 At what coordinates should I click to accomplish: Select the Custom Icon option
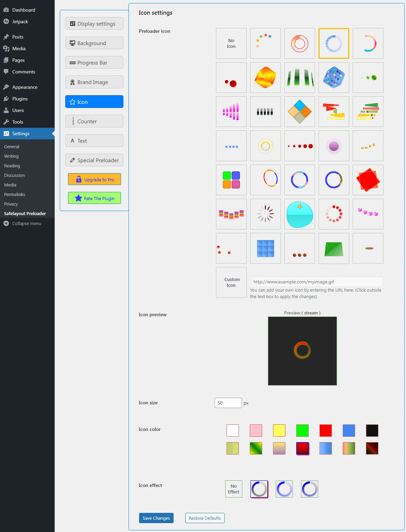tap(231, 282)
